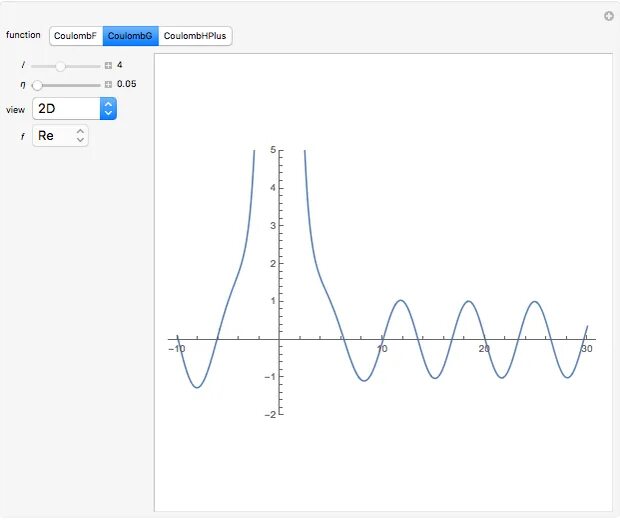
Task: Click the η value 0.05 label
Action: pyautogui.click(x=127, y=84)
